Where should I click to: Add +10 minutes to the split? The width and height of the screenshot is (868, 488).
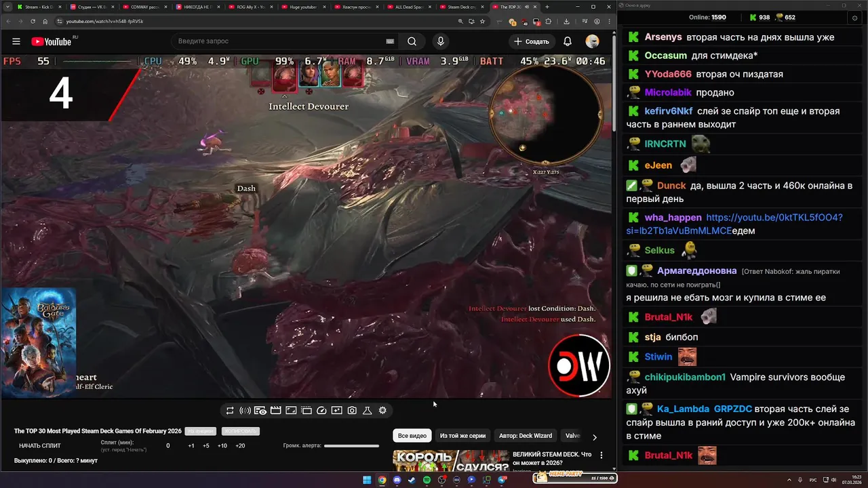click(x=222, y=446)
